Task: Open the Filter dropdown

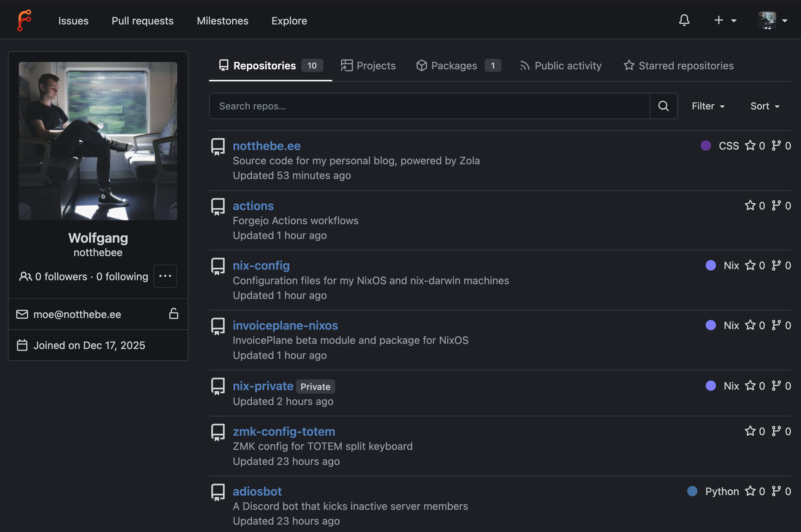Action: coord(707,106)
